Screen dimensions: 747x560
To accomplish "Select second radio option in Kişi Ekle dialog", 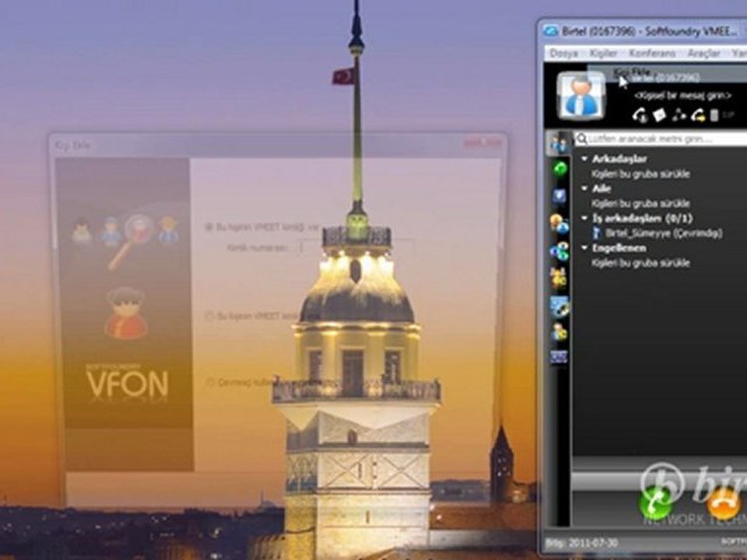I will pyautogui.click(x=209, y=317).
